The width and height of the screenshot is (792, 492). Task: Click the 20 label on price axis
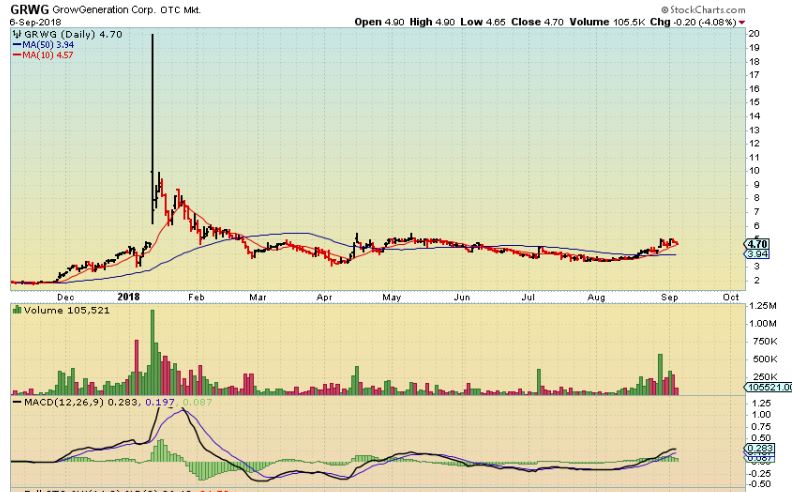point(755,34)
